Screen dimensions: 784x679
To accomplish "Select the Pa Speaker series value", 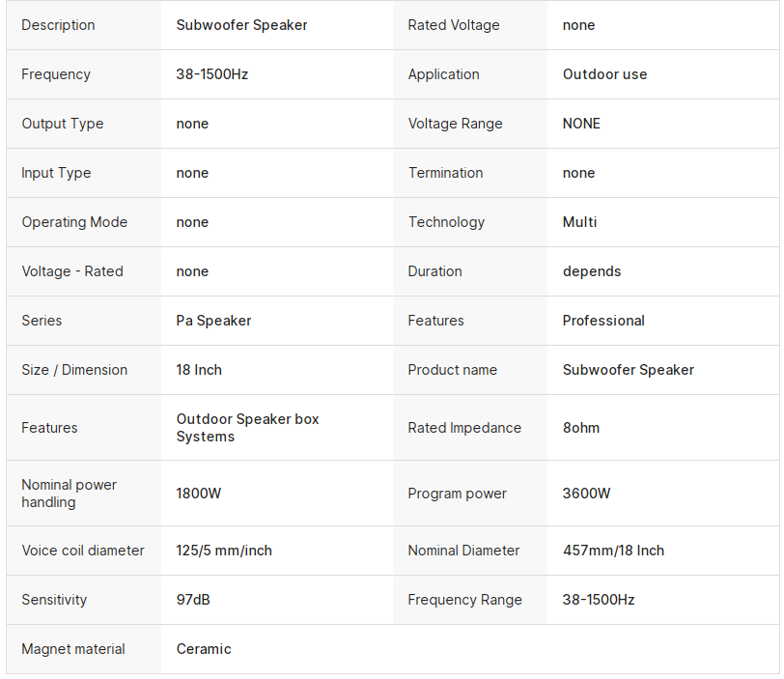I will (x=213, y=321).
